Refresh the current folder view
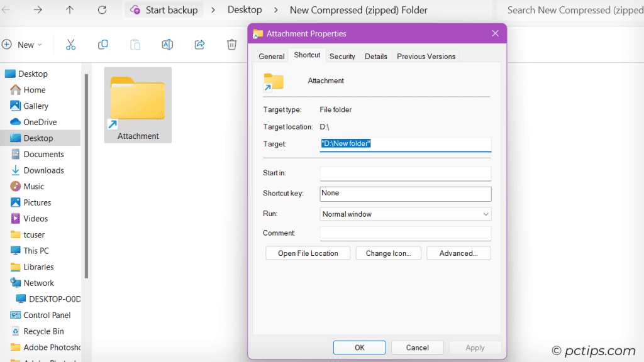 point(102,9)
